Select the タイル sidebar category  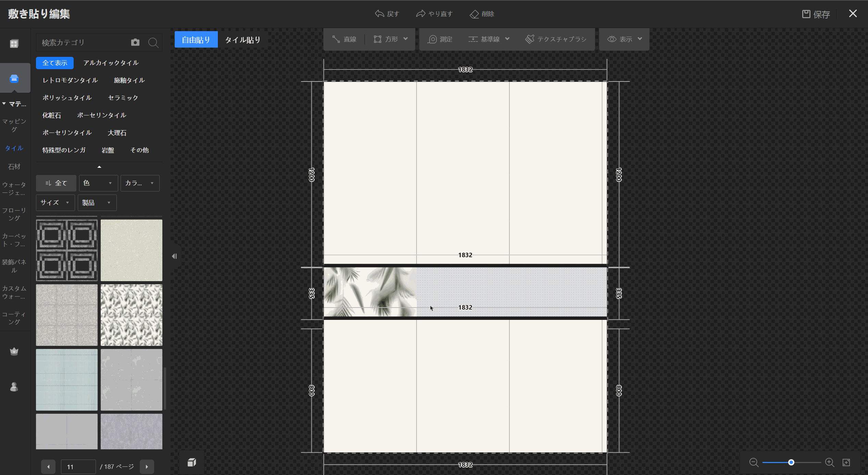point(14,148)
